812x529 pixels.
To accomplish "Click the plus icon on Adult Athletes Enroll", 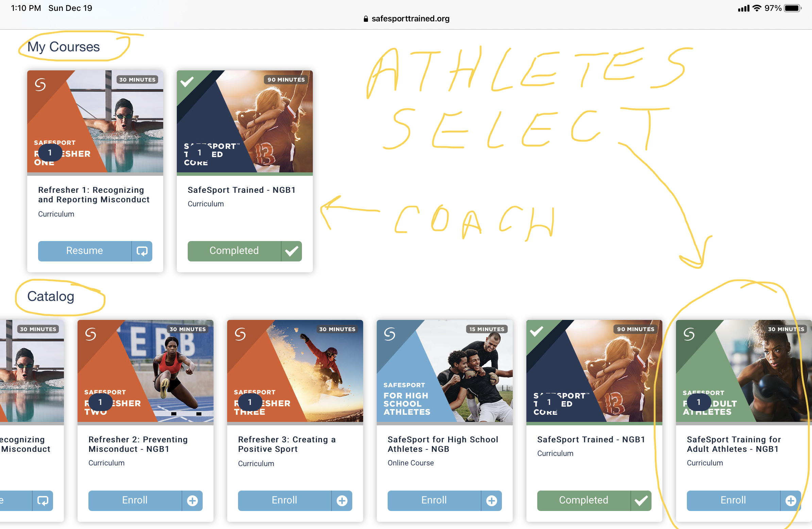I will pos(791,501).
